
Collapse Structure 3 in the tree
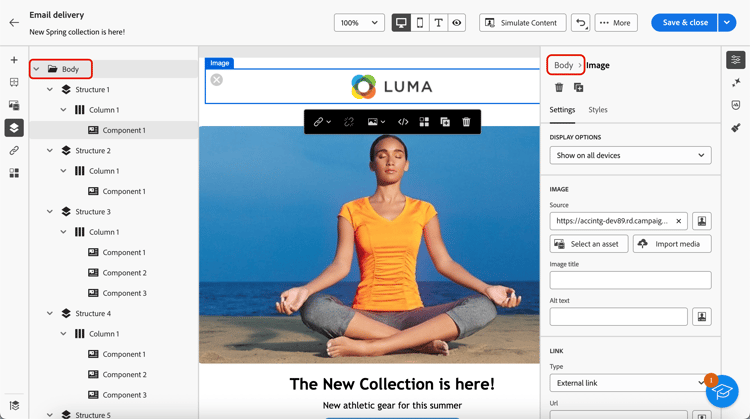(50, 212)
